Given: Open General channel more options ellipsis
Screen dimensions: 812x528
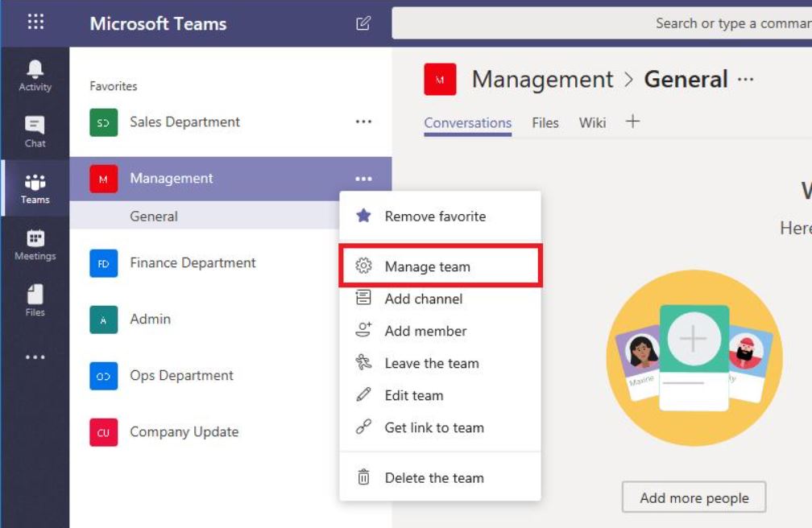Looking at the screenshot, I should click(746, 80).
